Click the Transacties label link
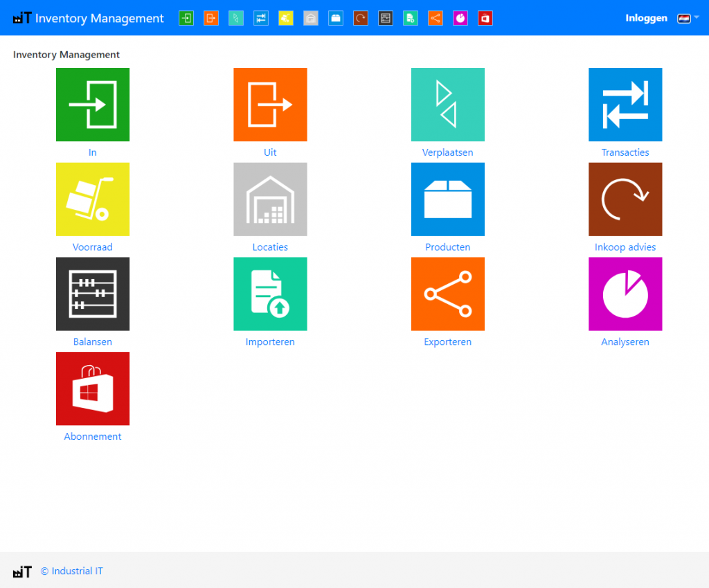The width and height of the screenshot is (709, 588). click(x=625, y=152)
